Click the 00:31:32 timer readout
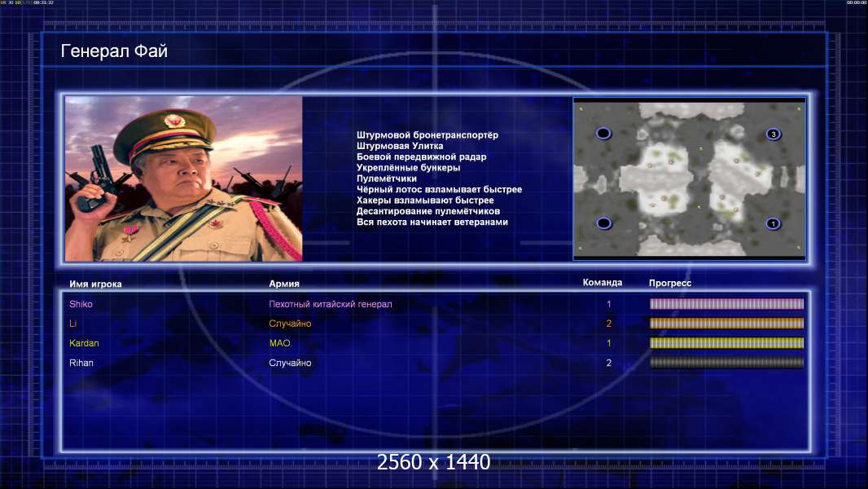The image size is (868, 489). (x=43, y=2)
